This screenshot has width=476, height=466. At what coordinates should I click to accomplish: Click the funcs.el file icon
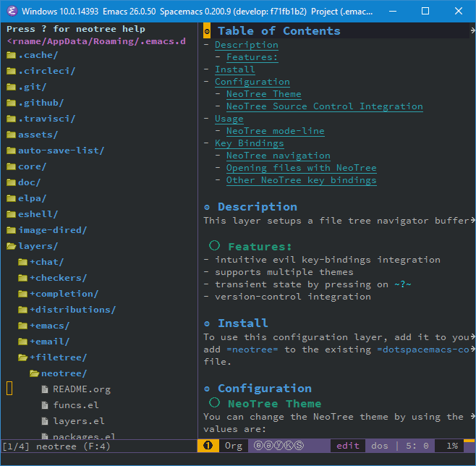coord(45,405)
